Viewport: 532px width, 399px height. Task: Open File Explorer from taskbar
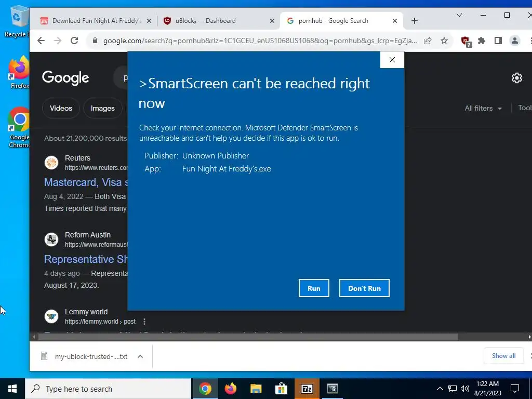[256, 389]
